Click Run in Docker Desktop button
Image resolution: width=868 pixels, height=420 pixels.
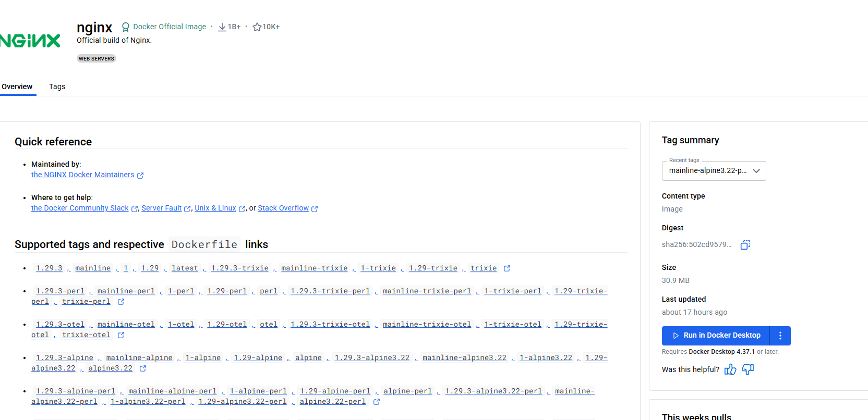point(716,336)
